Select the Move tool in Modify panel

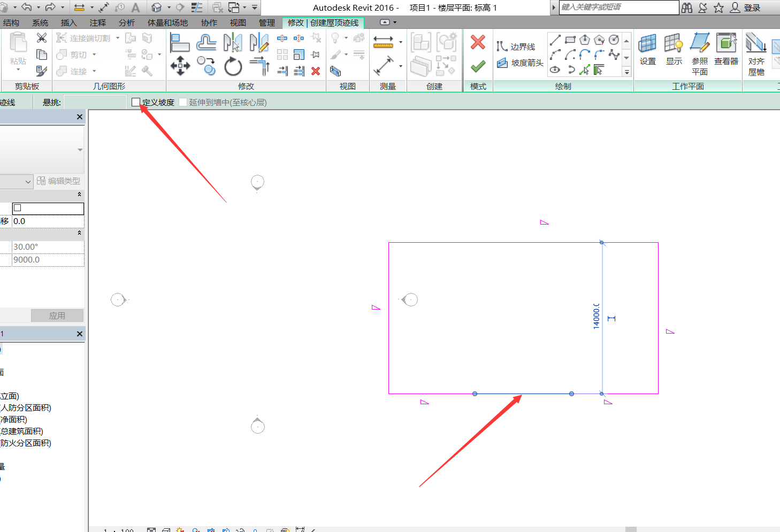(x=180, y=66)
